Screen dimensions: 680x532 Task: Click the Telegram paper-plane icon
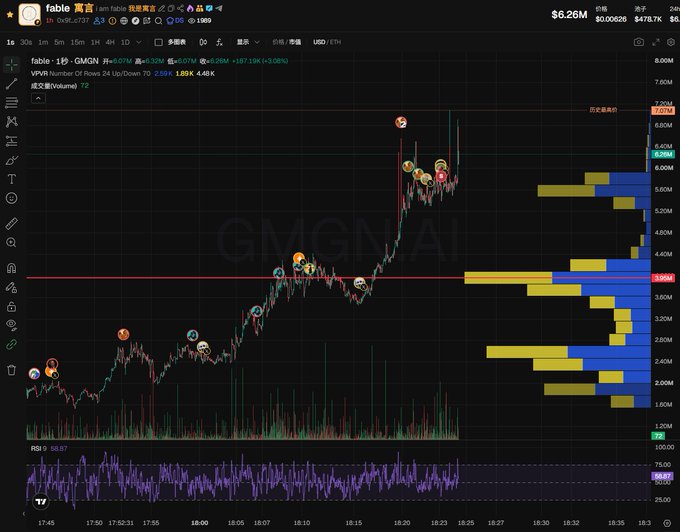pos(219,8)
